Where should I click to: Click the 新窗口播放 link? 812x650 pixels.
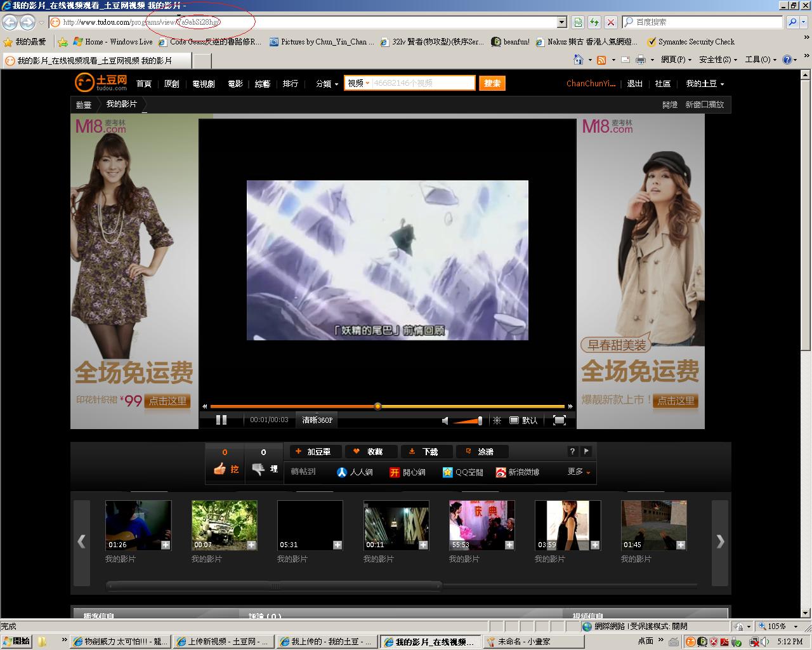pos(704,105)
